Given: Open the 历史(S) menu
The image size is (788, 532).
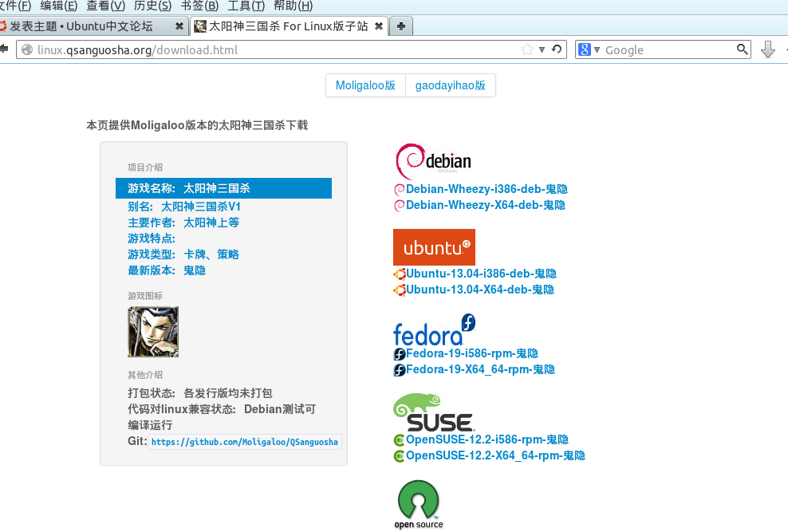Looking at the screenshot, I should 153,6.
